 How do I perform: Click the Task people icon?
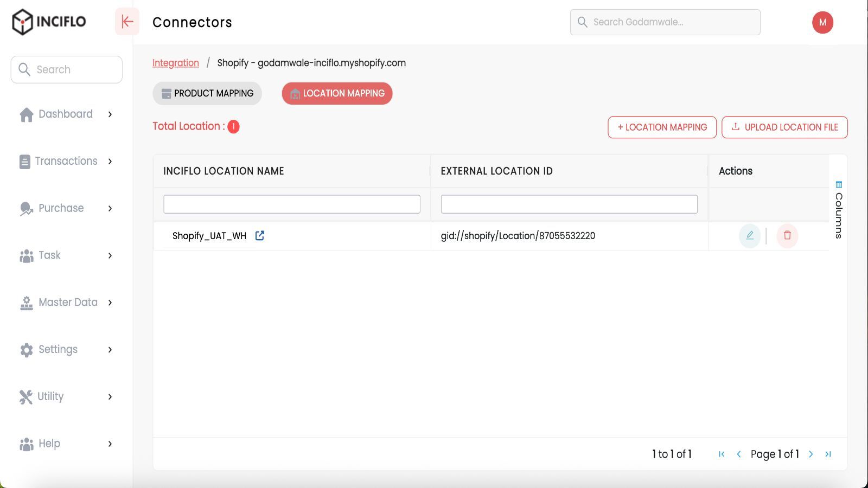[x=27, y=255]
